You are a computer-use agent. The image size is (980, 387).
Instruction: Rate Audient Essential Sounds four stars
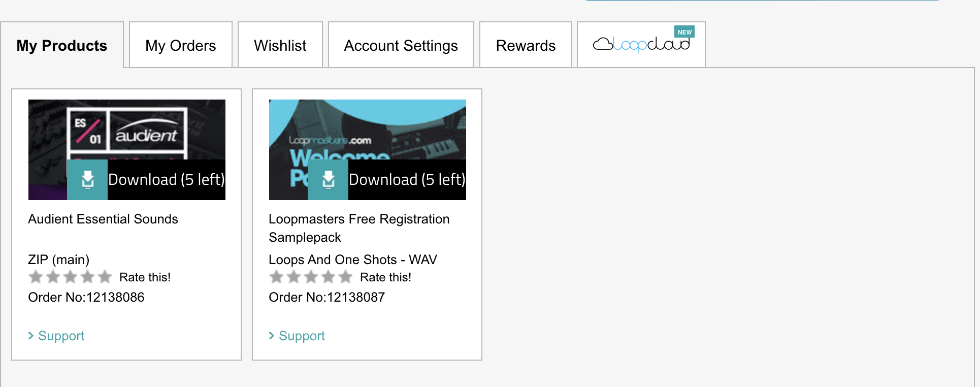click(x=87, y=277)
